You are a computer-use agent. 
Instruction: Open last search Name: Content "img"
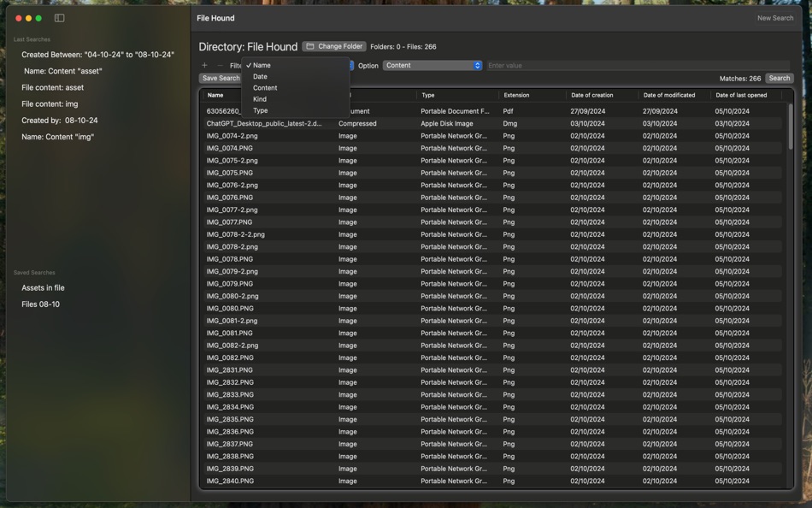[57, 137]
